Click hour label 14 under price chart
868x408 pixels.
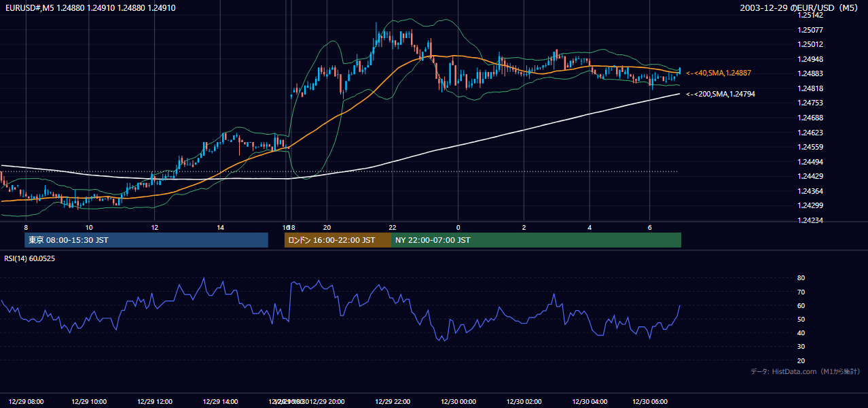[x=221, y=227]
